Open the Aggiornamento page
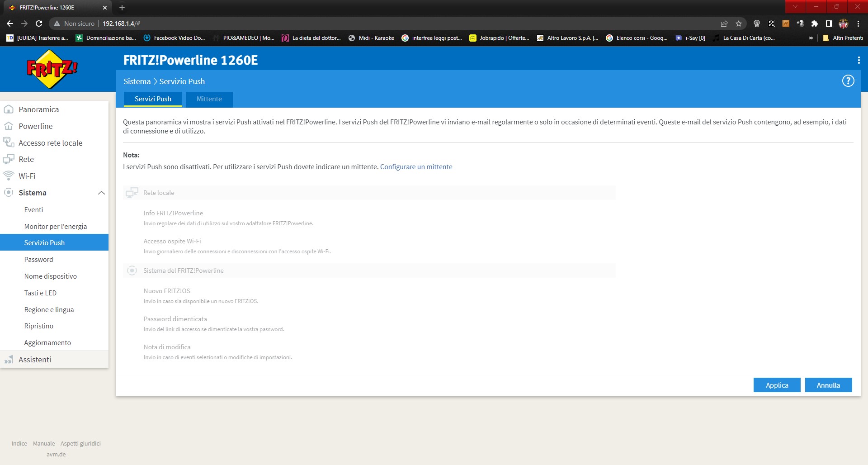The image size is (868, 465). 47,343
